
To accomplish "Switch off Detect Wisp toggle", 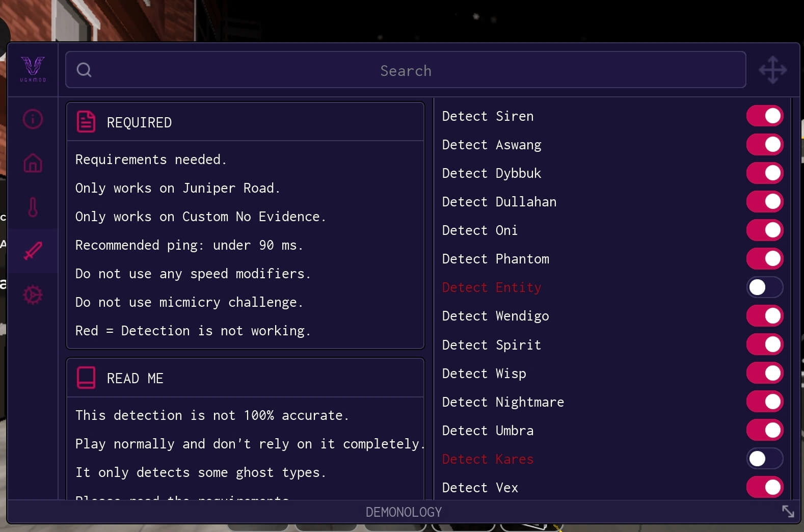I will coord(765,373).
